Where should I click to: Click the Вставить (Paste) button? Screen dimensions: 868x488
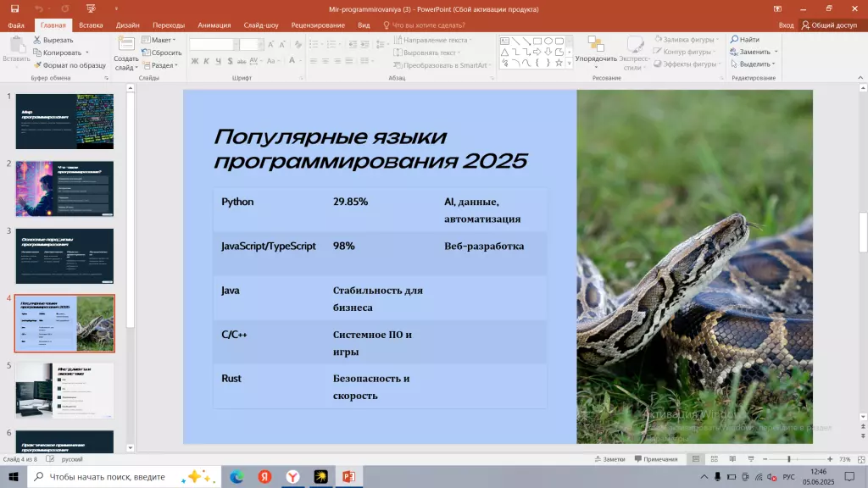(x=16, y=45)
